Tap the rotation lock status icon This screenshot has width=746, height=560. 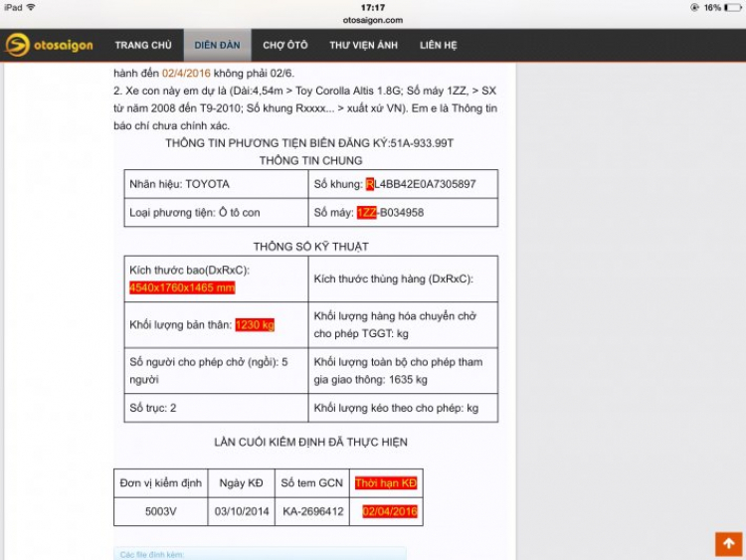pyautogui.click(x=694, y=8)
